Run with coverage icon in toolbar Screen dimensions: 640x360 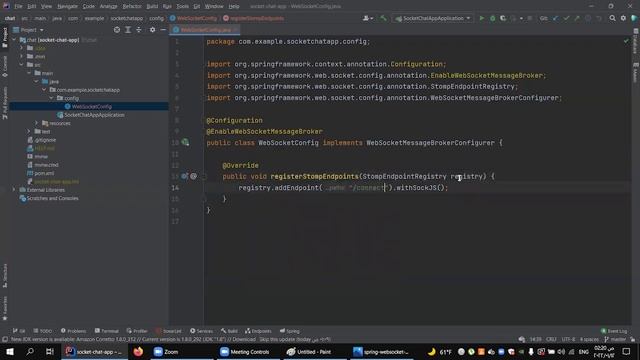[503, 18]
